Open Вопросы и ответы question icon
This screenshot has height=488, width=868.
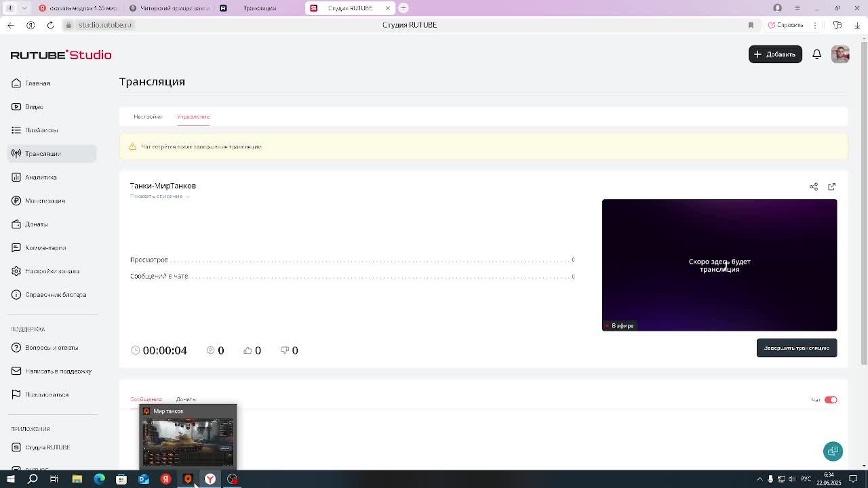(16, 348)
